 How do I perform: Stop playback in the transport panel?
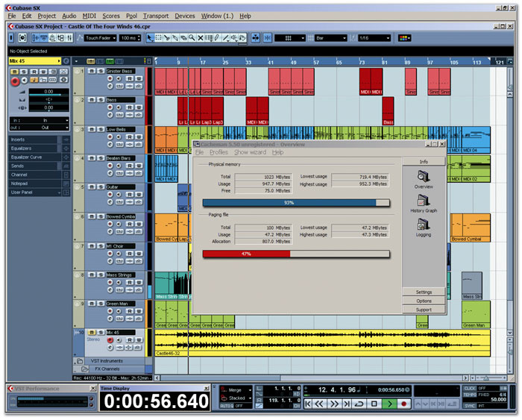point(374,404)
